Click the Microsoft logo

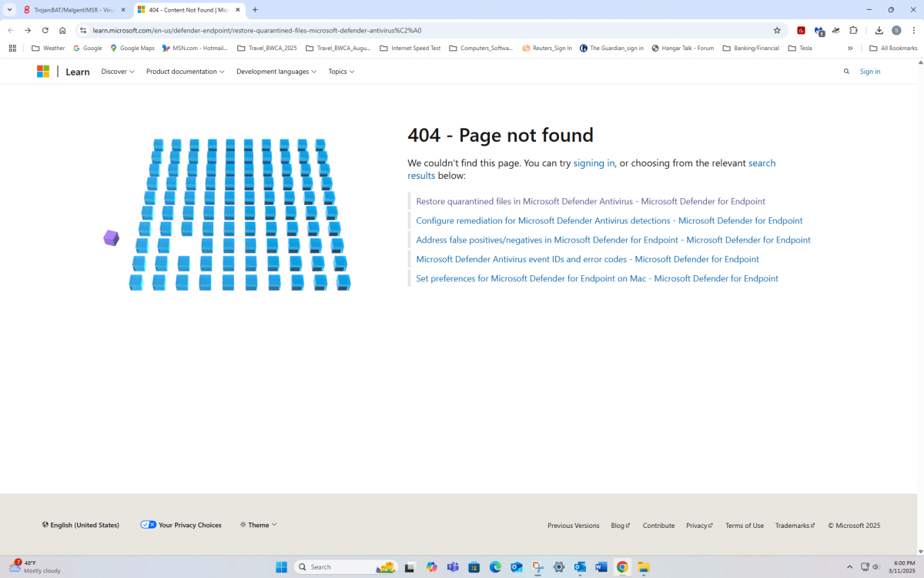click(43, 72)
